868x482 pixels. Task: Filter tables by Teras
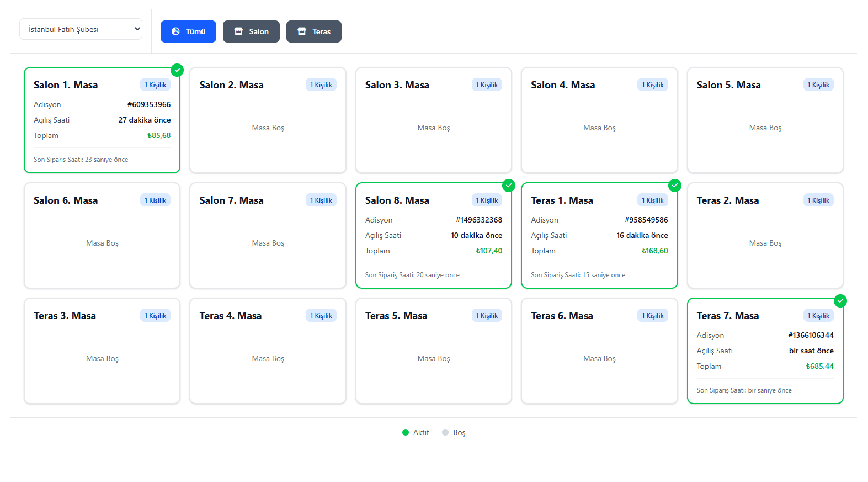click(313, 31)
